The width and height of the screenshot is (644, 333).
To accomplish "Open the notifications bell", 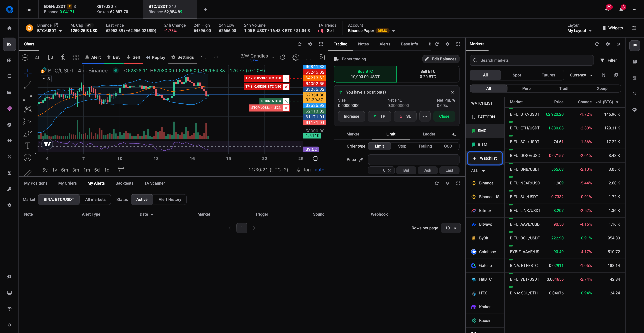I will pos(621,9).
